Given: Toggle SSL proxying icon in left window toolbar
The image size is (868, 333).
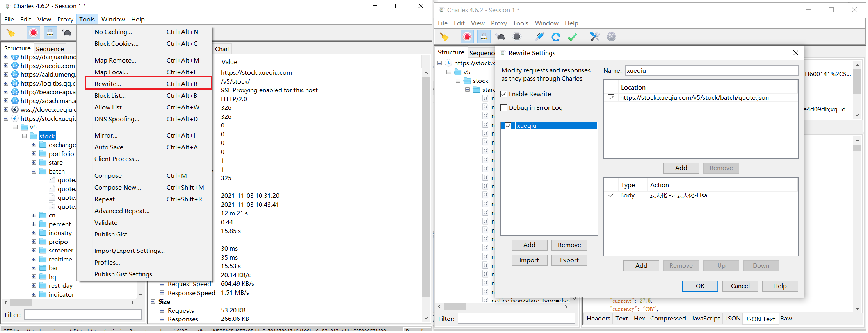Looking at the screenshot, I should (50, 33).
